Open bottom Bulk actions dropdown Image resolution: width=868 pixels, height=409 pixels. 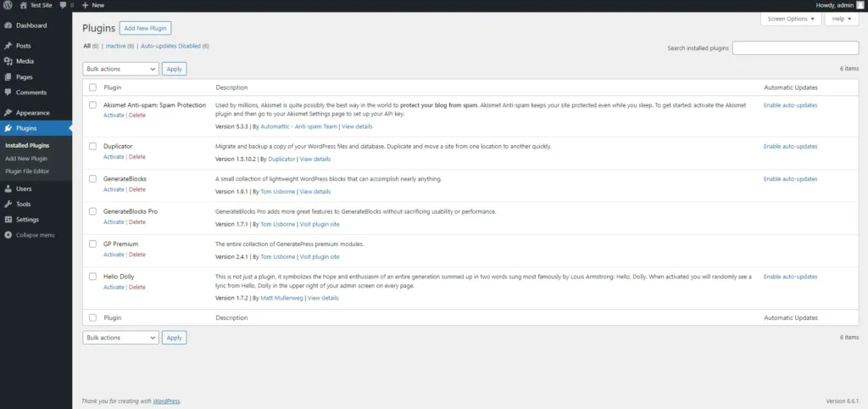coord(120,338)
